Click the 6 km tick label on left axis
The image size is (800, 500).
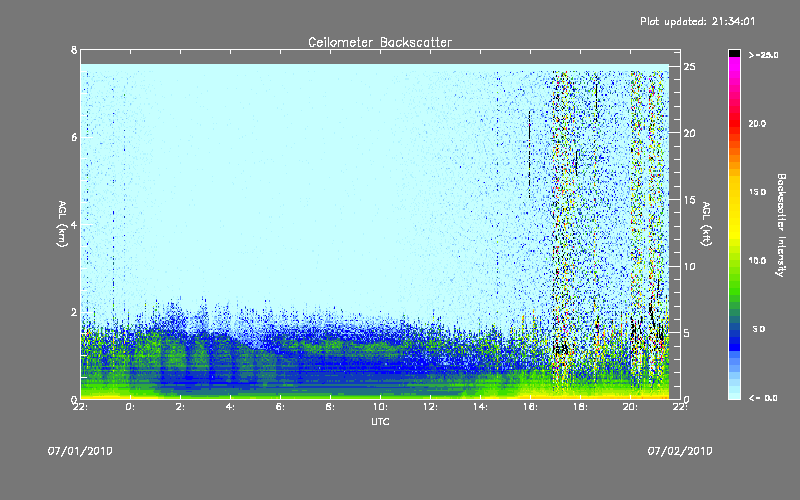[x=74, y=137]
